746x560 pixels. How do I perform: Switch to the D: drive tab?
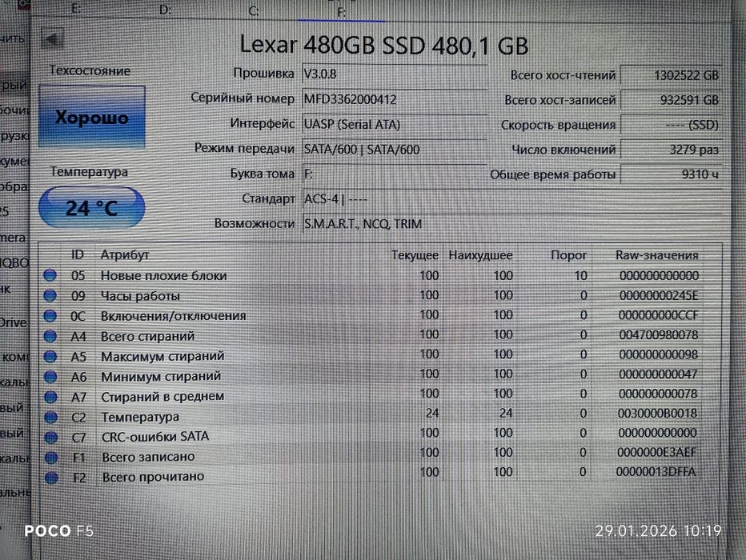(x=165, y=10)
